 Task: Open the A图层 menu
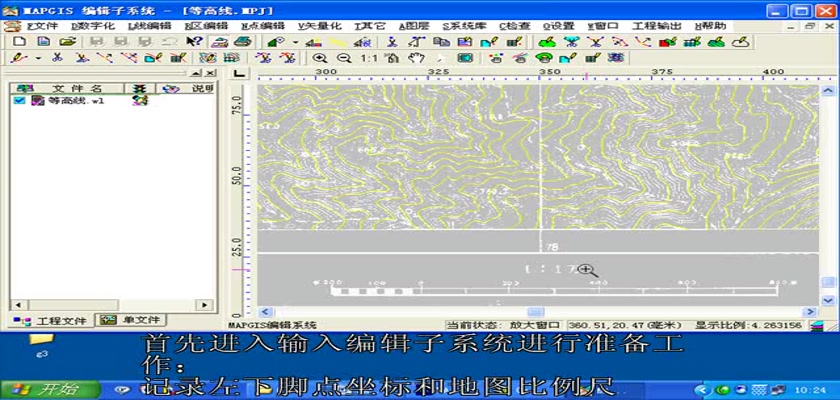coord(414,26)
